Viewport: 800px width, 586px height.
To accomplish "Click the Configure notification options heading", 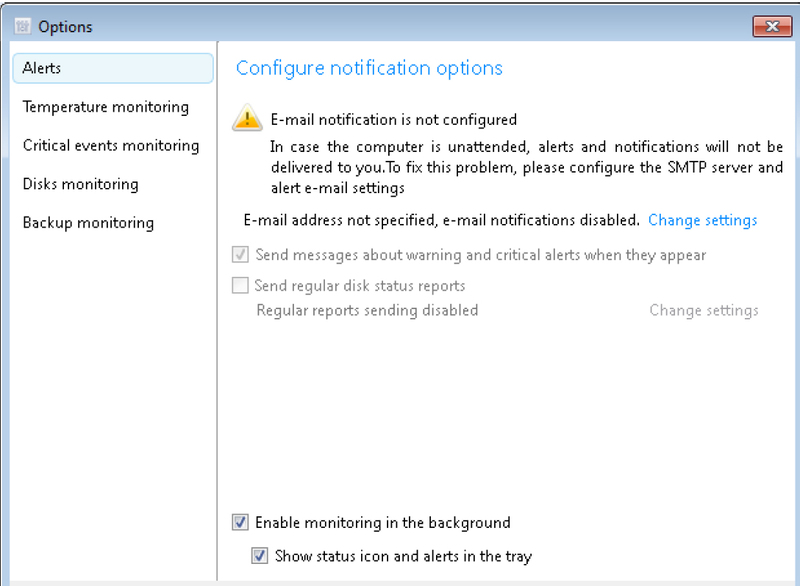I will 369,68.
